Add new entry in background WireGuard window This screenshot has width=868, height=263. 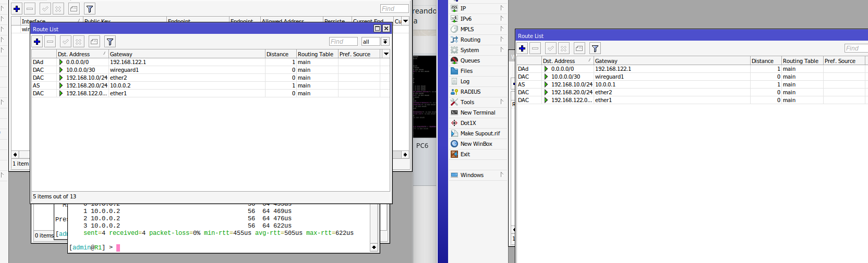(x=17, y=9)
